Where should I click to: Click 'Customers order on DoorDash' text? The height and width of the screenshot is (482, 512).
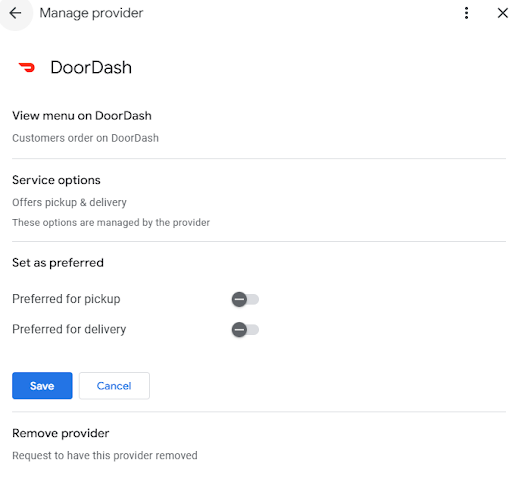[x=85, y=138]
